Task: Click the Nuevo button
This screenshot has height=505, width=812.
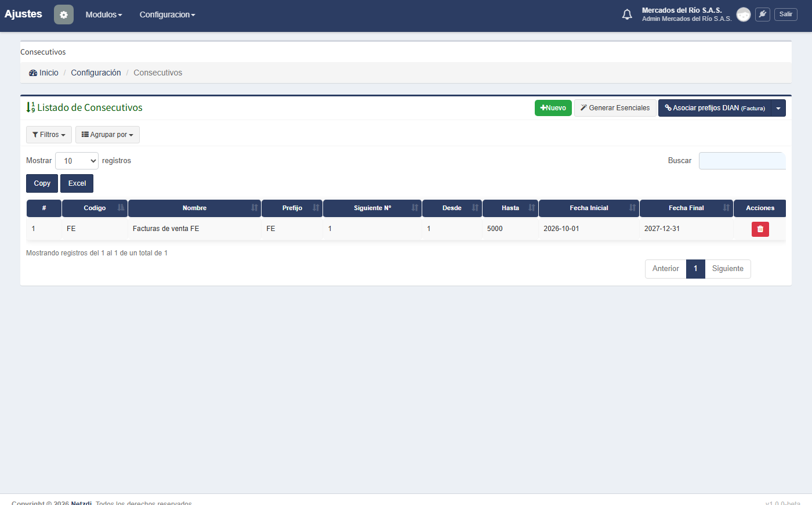Action: click(x=553, y=108)
